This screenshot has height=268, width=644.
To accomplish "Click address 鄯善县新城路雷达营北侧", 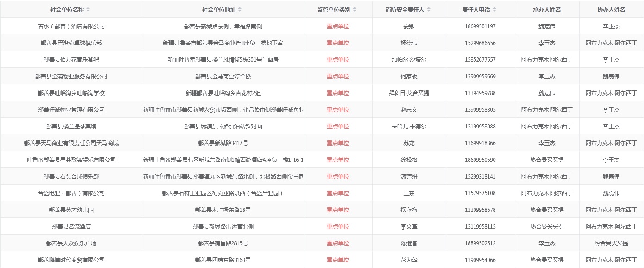I will point(223,227).
